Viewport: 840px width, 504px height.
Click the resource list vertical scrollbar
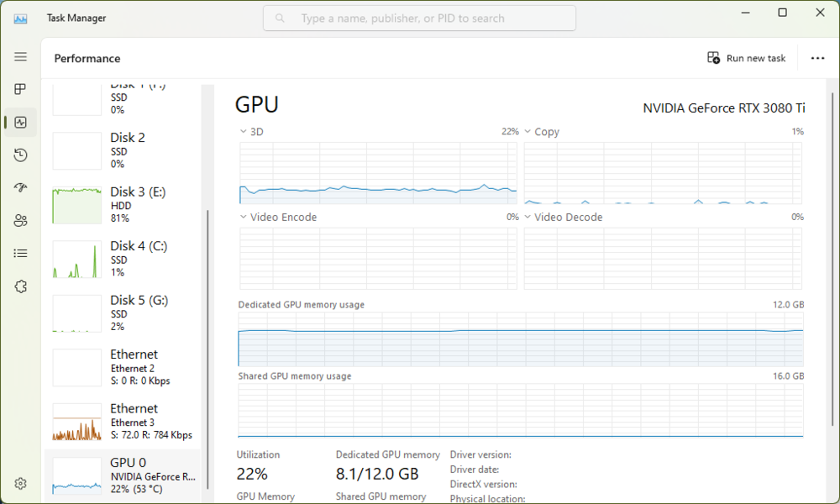pyautogui.click(x=207, y=336)
